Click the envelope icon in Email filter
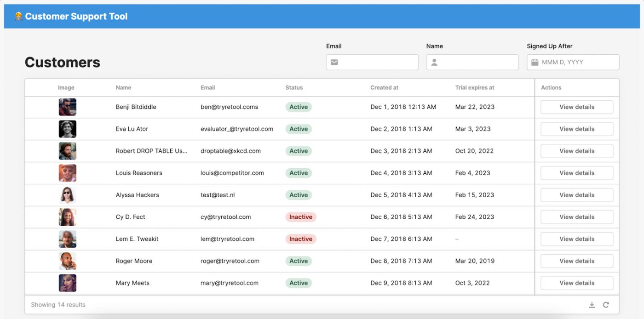 click(x=334, y=62)
